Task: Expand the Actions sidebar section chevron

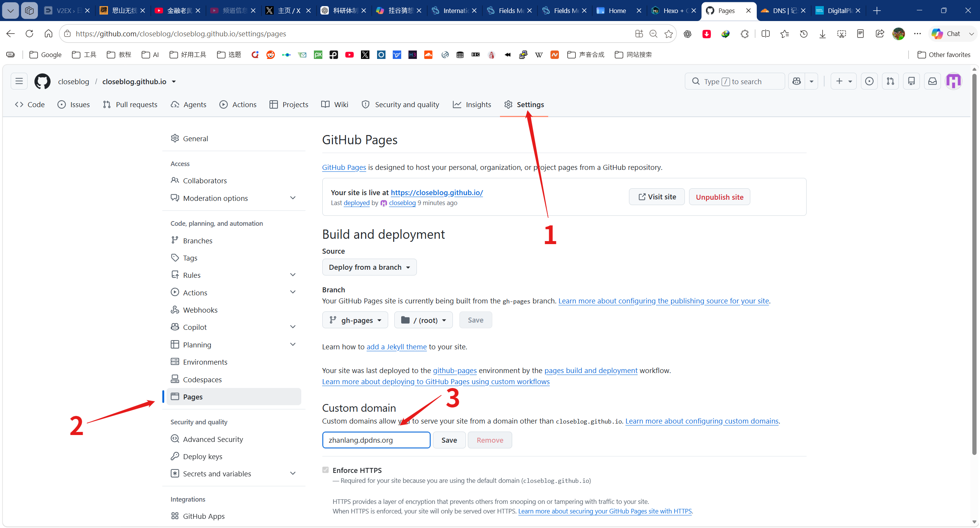Action: pos(293,292)
